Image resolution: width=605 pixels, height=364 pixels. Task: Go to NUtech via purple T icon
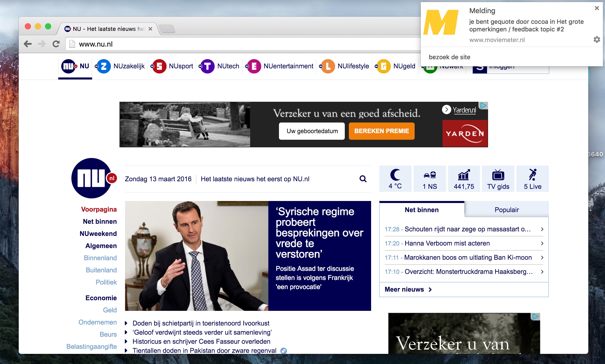click(x=207, y=66)
